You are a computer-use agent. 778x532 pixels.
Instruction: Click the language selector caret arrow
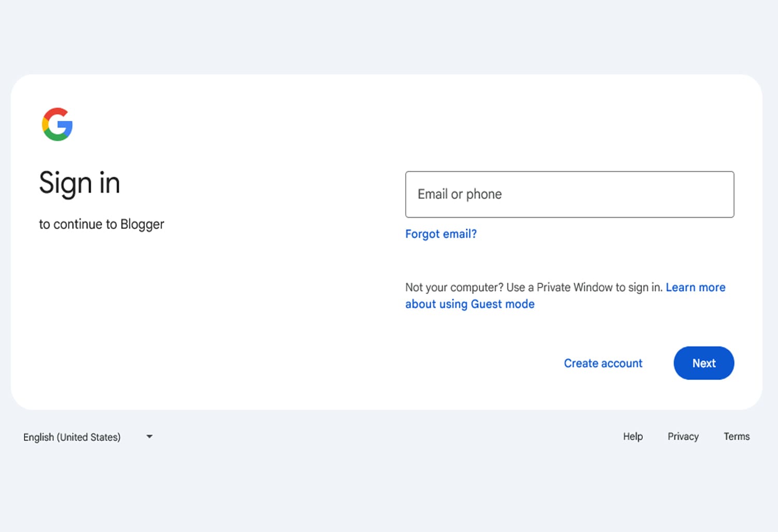(x=149, y=437)
